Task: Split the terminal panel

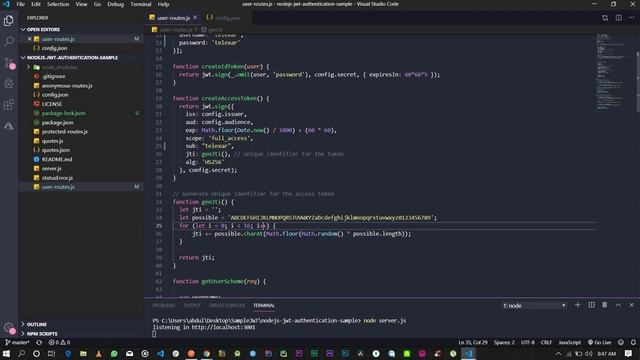Action: (x=591, y=305)
